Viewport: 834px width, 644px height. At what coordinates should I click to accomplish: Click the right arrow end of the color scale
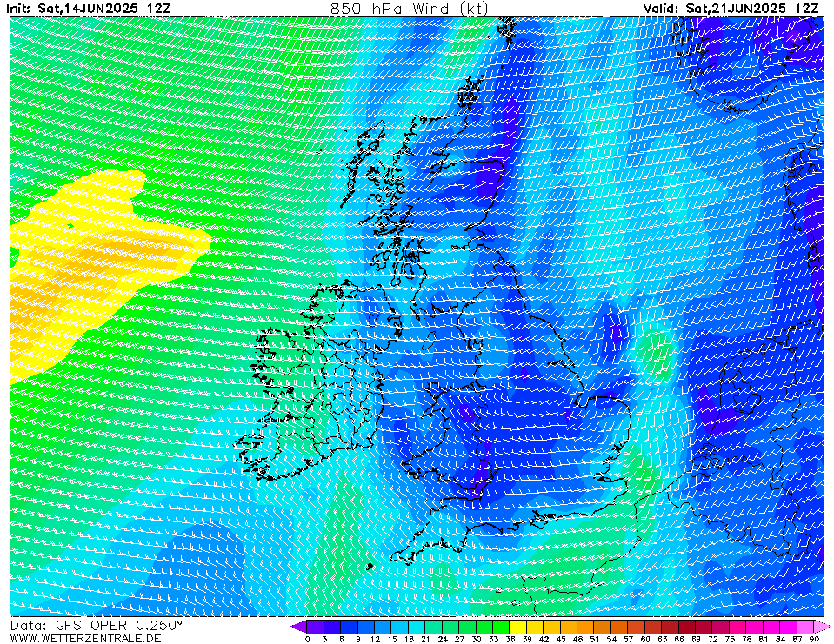coord(823,627)
